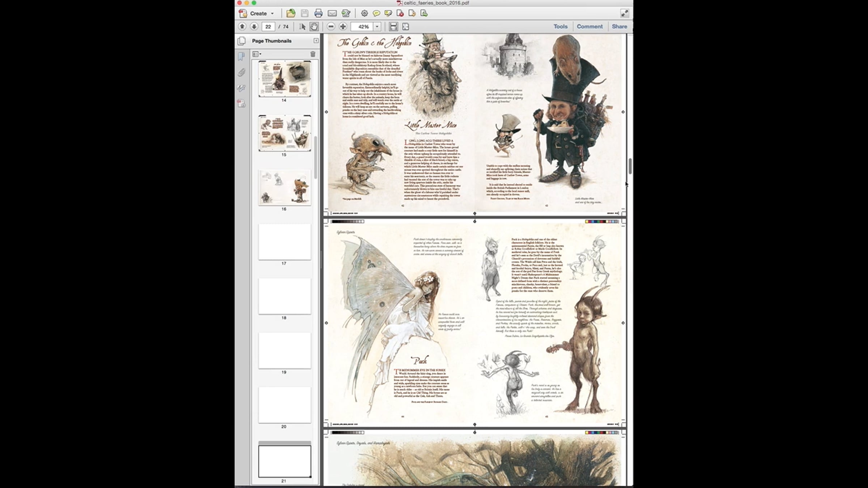Select the Highlight text tool
The height and width of the screenshot is (488, 868).
388,13
